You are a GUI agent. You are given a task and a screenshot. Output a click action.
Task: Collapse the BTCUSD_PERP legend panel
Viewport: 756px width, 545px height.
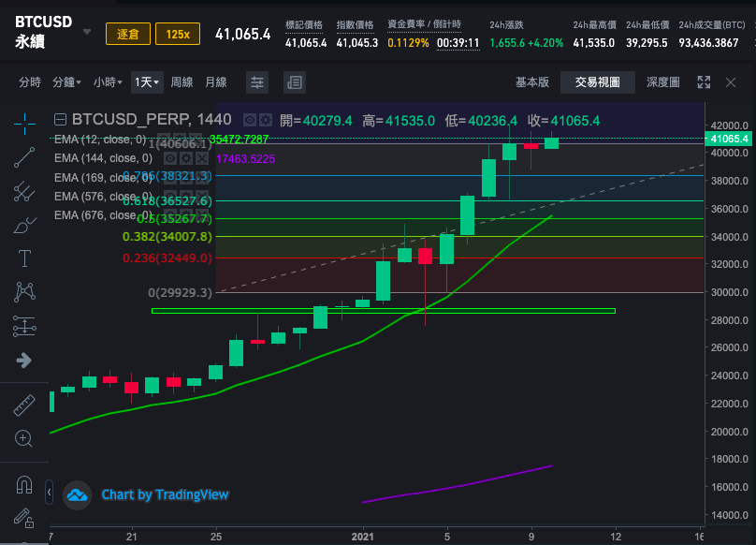pos(59,119)
